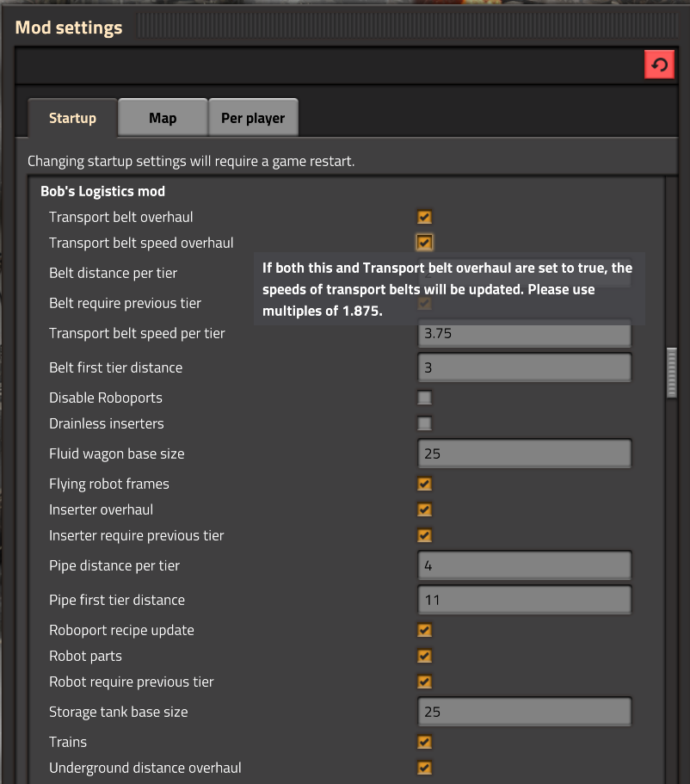The height and width of the screenshot is (784, 690).
Task: Uncheck the Trains option
Action: tap(424, 742)
